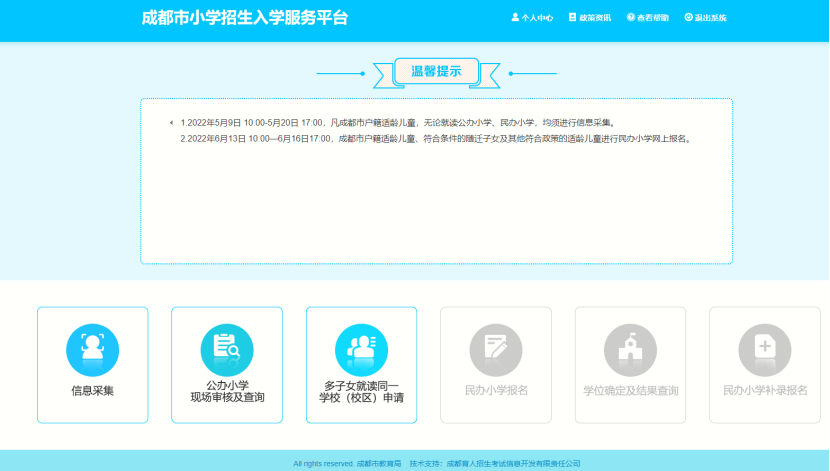Viewport: 830px width, 471px height.
Task: Click the power icon beside 退出系统
Action: pos(688,18)
